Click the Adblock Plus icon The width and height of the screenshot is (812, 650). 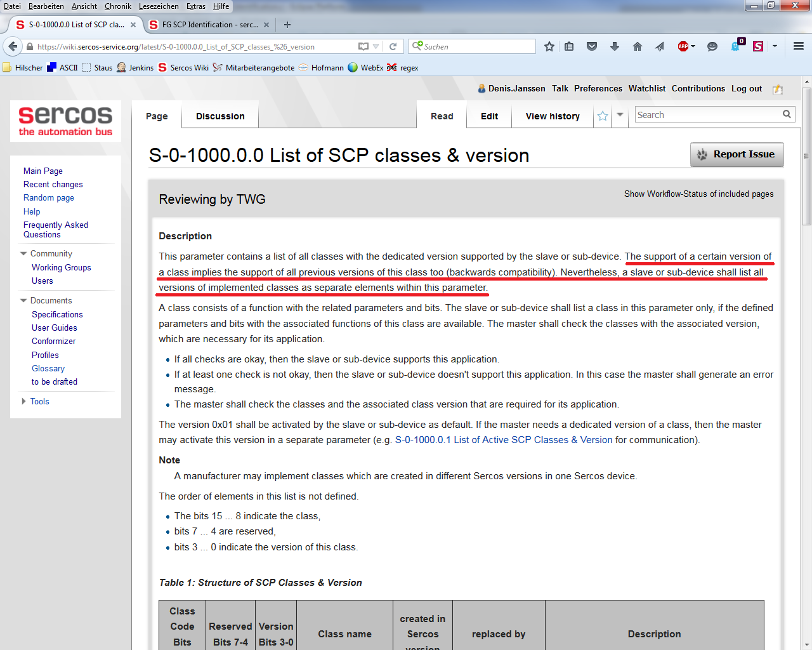[x=683, y=46]
